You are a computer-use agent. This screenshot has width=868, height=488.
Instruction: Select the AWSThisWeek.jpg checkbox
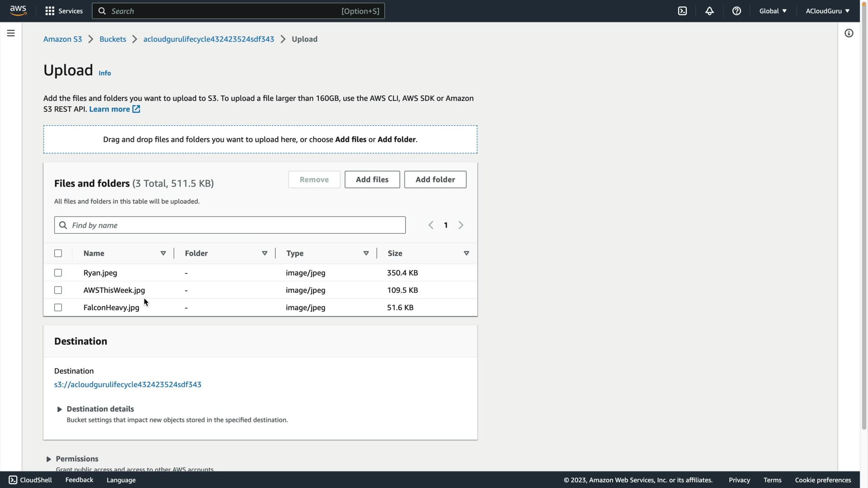[x=58, y=290]
